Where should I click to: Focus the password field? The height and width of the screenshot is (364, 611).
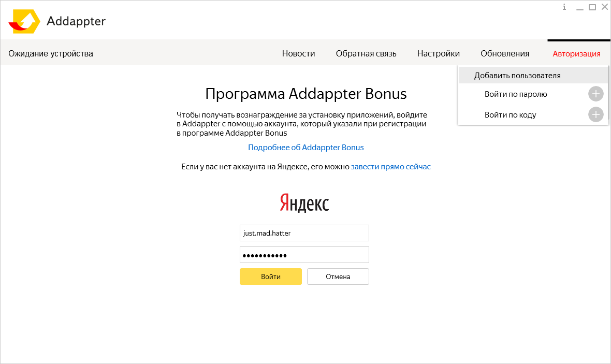click(304, 255)
